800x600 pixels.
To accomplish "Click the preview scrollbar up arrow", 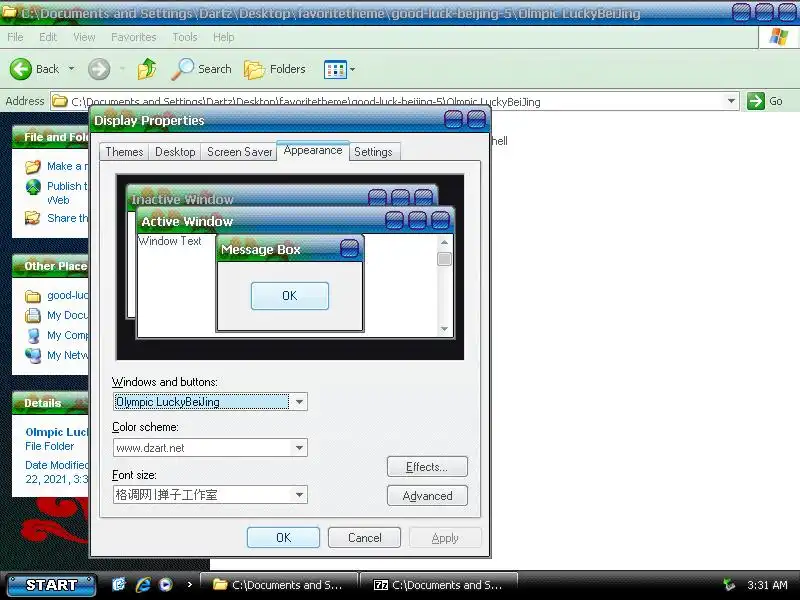I will tap(444, 242).
